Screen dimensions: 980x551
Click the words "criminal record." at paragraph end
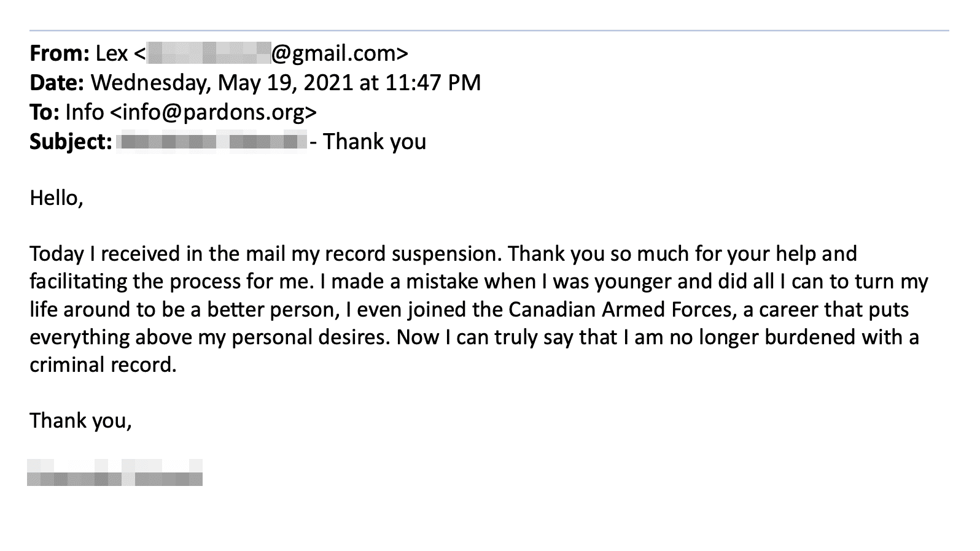click(103, 365)
